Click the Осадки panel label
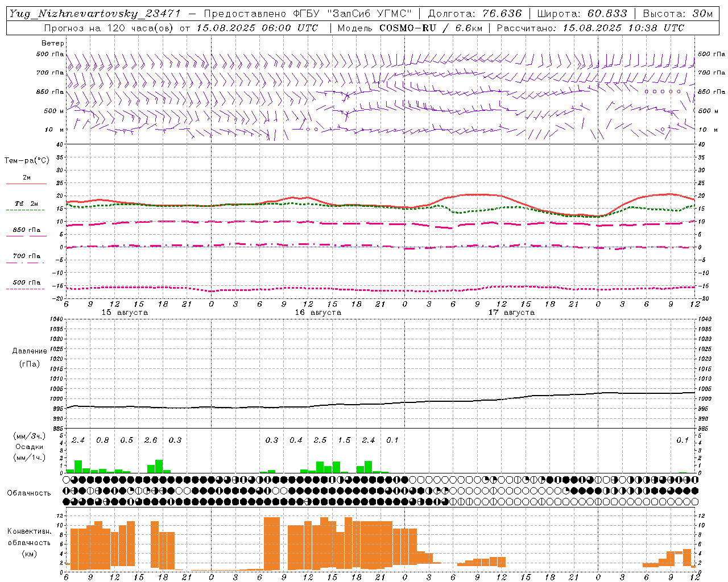 point(30,447)
